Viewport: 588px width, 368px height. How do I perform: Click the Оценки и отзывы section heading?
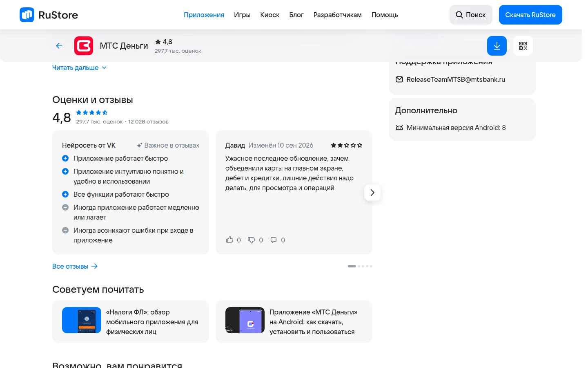93,100
